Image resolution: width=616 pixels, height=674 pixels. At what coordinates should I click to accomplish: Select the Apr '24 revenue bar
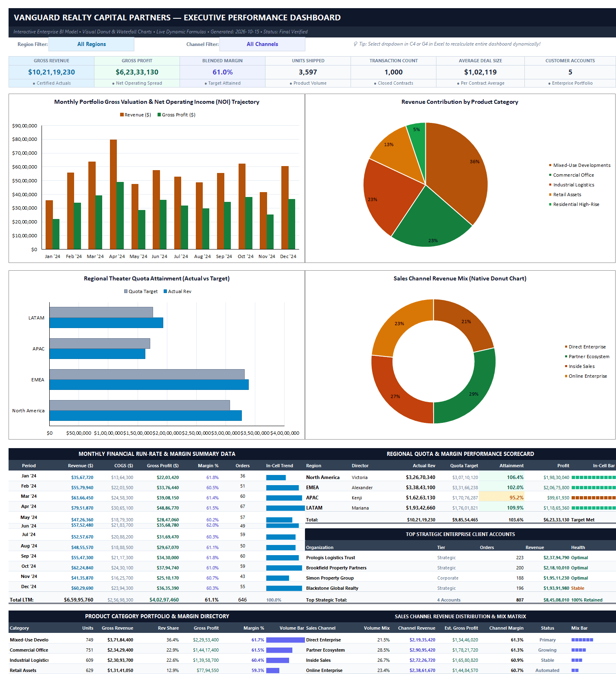click(x=113, y=194)
